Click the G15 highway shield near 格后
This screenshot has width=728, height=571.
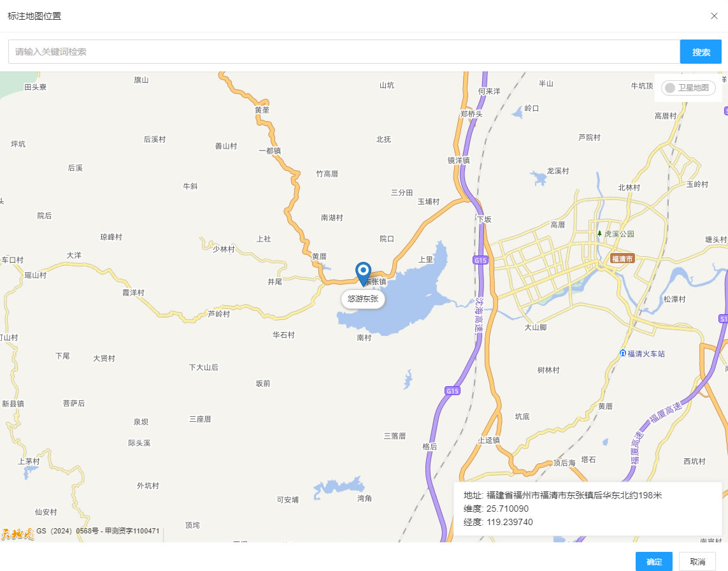452,391
